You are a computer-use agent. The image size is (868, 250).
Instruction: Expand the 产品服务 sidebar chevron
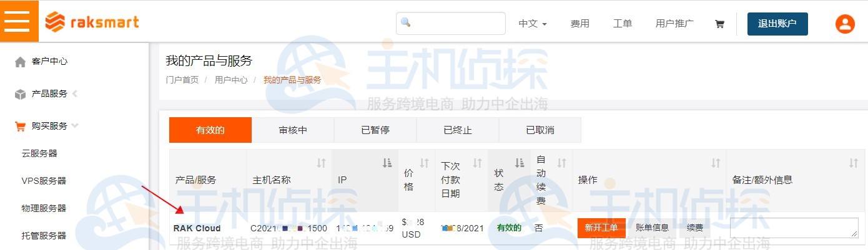click(x=75, y=94)
